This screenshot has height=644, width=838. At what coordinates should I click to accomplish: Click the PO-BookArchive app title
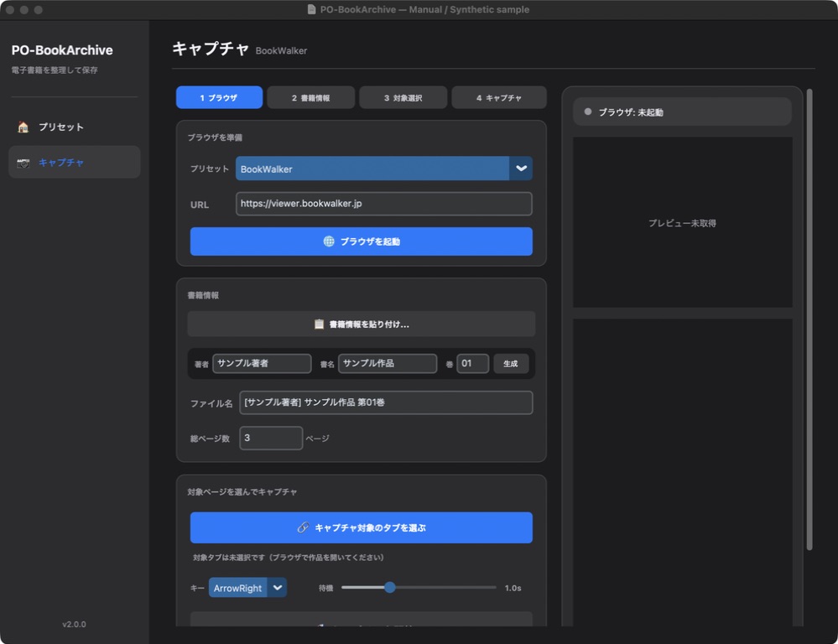62,50
